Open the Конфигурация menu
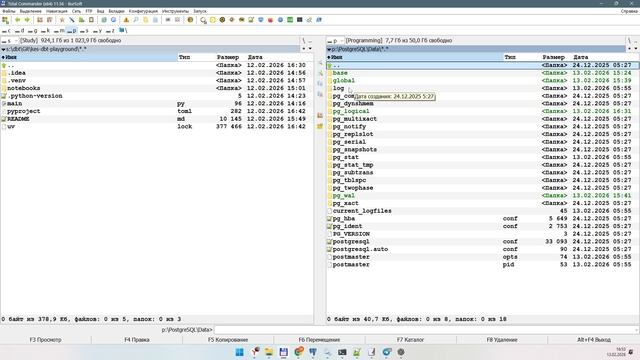This screenshot has width=640, height=360. click(143, 11)
